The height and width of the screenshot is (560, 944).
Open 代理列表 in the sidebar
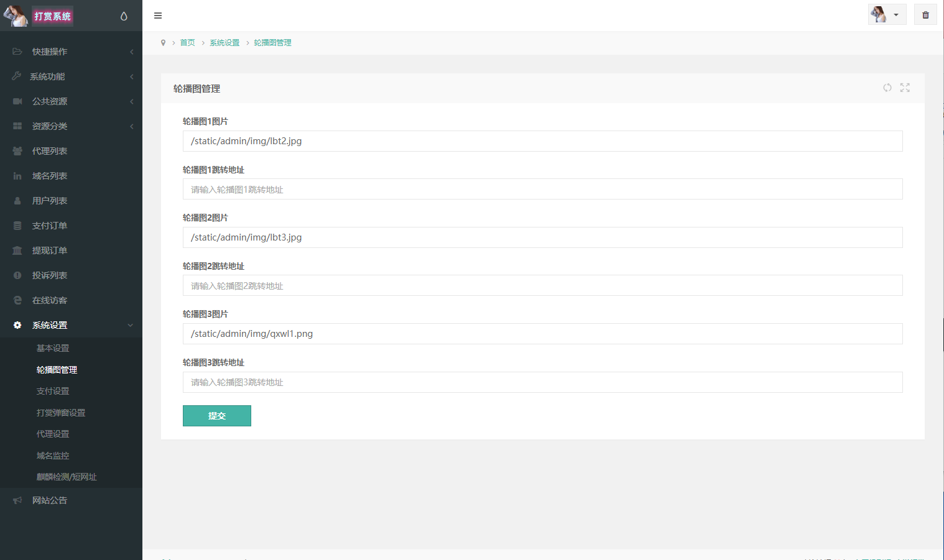50,151
